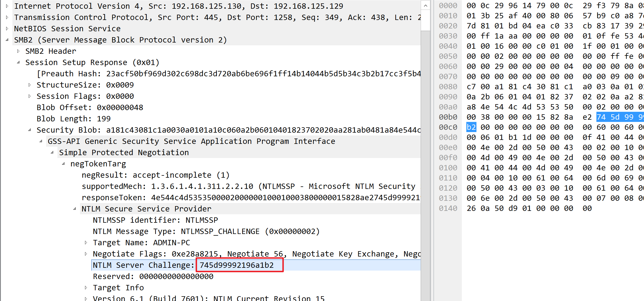This screenshot has height=301, width=644.
Task: Click hex offset 0140 in bytes pane
Action: pos(448,208)
